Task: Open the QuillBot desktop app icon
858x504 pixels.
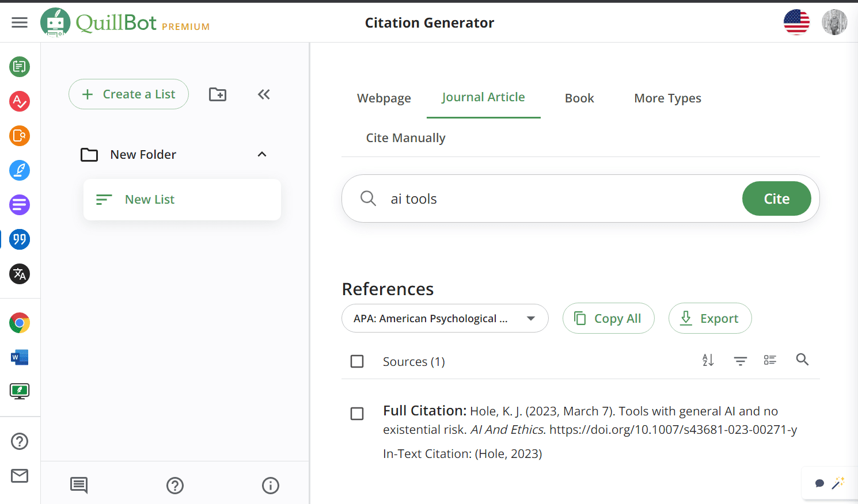Action: 20,392
